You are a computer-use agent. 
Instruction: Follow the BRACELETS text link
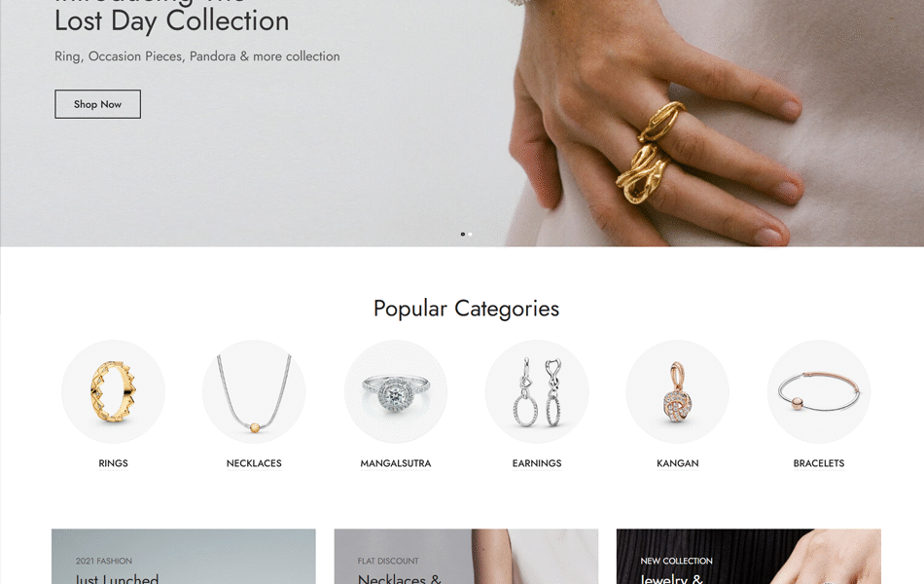pyautogui.click(x=819, y=463)
